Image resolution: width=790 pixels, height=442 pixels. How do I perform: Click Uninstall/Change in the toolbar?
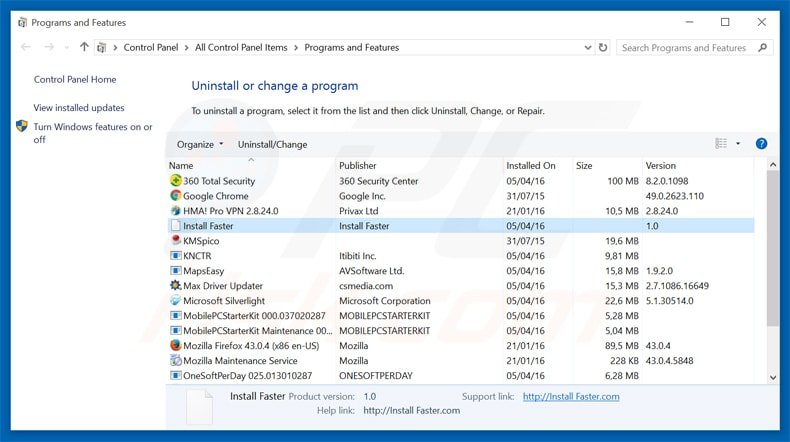[272, 144]
